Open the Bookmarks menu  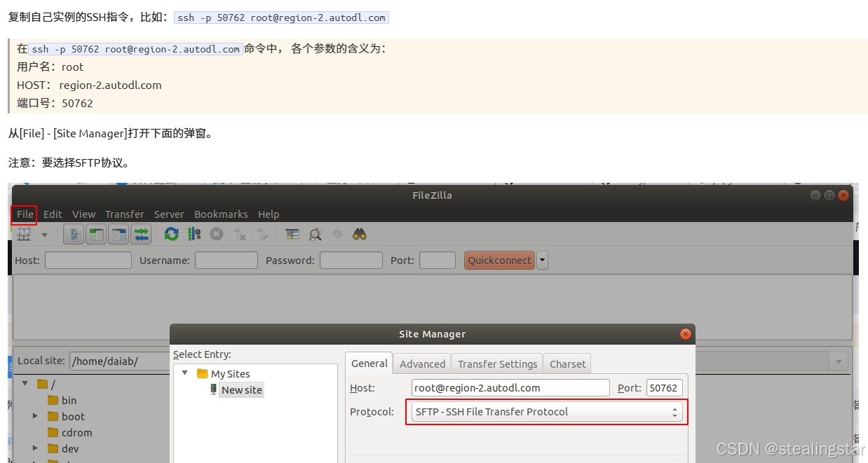[x=221, y=214]
